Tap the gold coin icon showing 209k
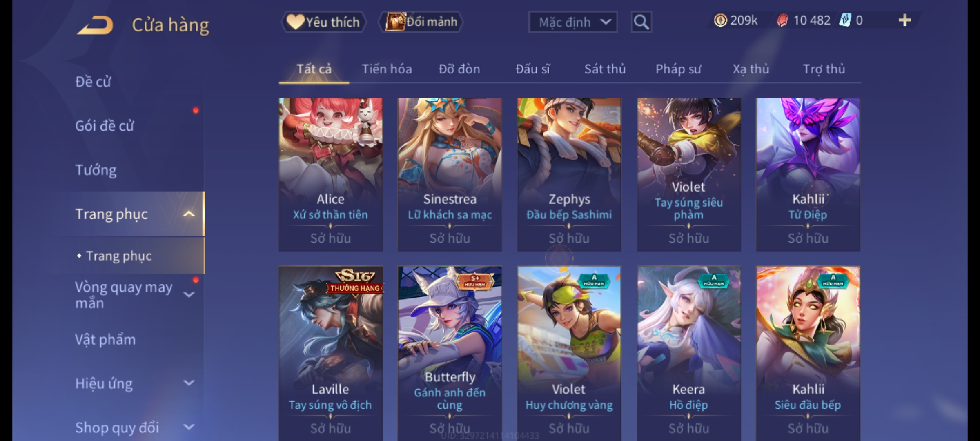Viewport: 980px width, 441px height. (x=720, y=20)
